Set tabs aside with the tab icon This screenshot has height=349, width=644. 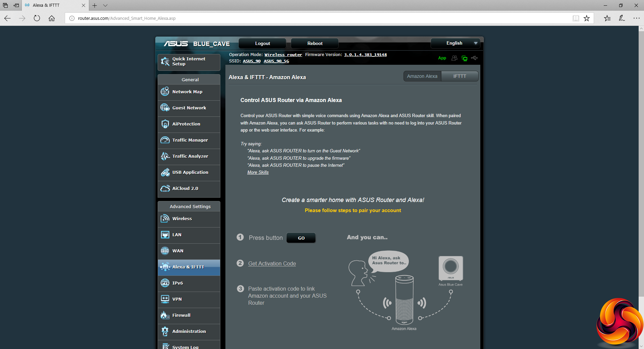[16, 5]
